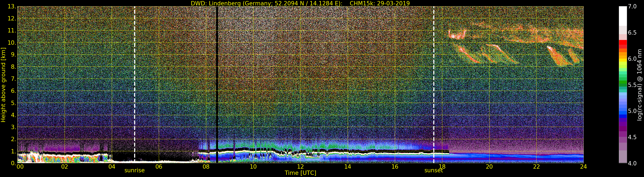
Task: Click the height tick label '12.'
Action: click(x=12, y=18)
